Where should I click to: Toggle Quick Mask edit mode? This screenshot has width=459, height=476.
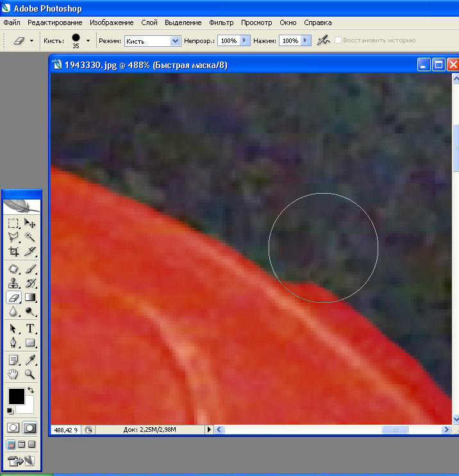[29, 428]
